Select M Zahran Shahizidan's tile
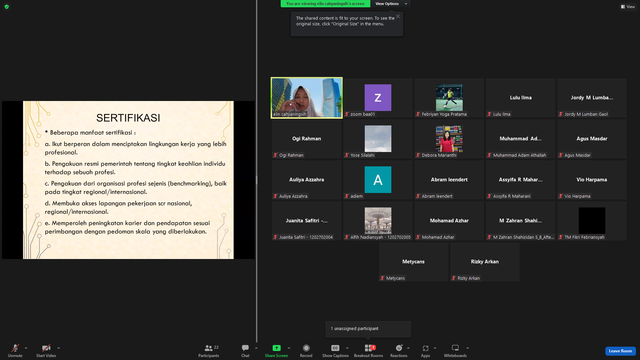Viewport: 640px width, 360px height. click(520, 221)
